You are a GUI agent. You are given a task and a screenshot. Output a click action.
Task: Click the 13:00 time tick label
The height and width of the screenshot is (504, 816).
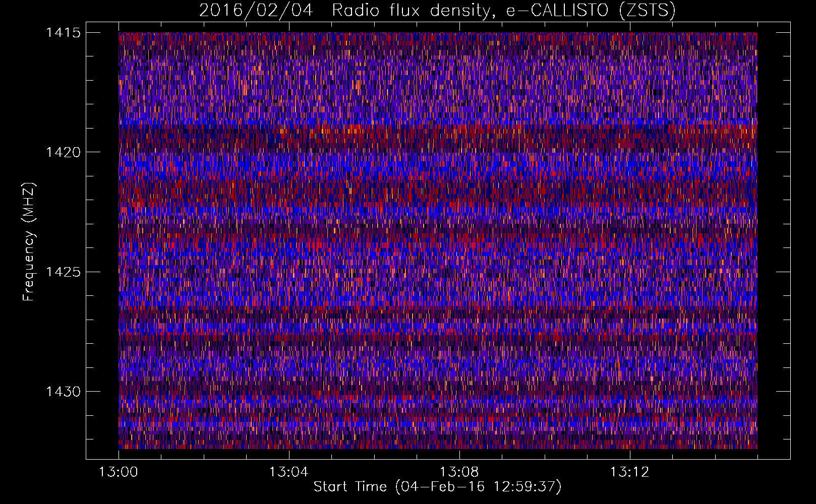119,472
